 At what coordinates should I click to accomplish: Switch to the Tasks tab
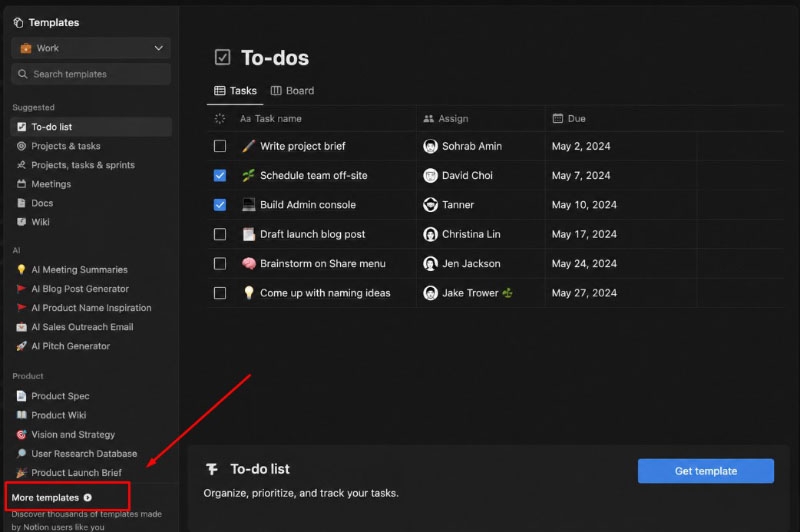click(x=235, y=91)
